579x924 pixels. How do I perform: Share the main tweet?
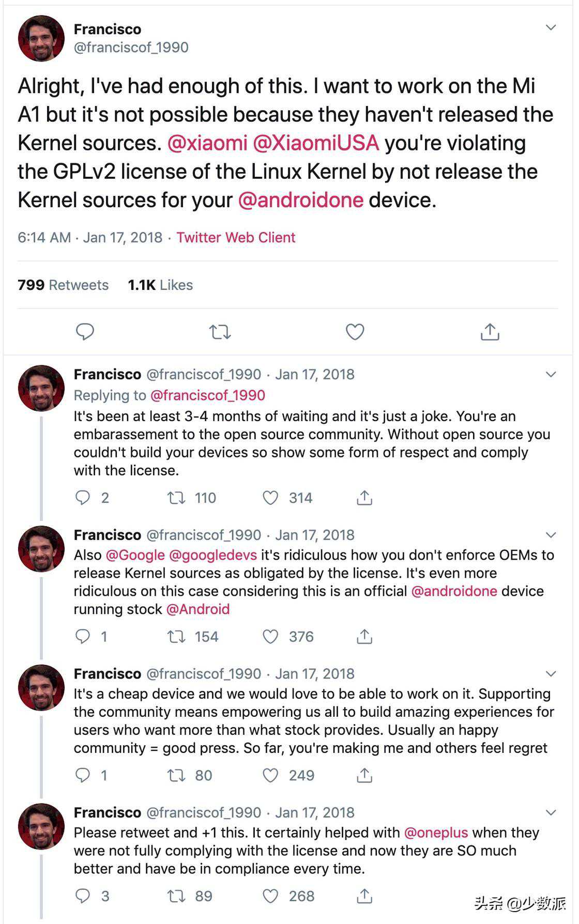[x=490, y=332]
